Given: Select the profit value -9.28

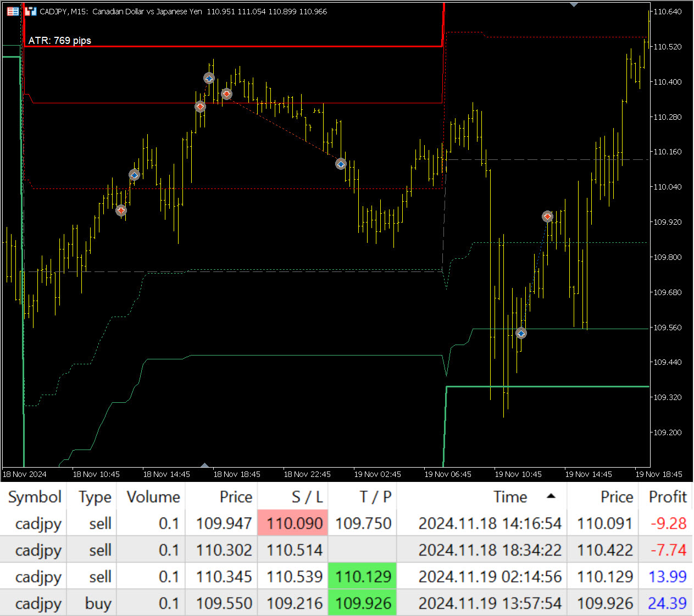Looking at the screenshot, I should pyautogui.click(x=668, y=523).
